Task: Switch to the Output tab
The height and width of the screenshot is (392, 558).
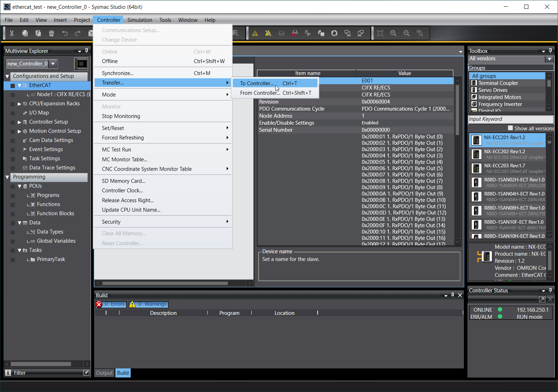Action: pyautogui.click(x=104, y=373)
